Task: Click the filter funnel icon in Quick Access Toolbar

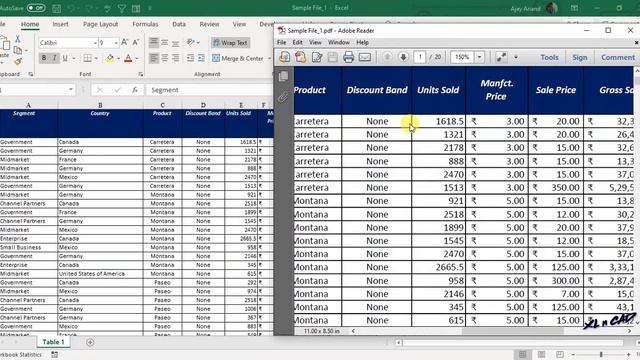Action: tap(122, 8)
